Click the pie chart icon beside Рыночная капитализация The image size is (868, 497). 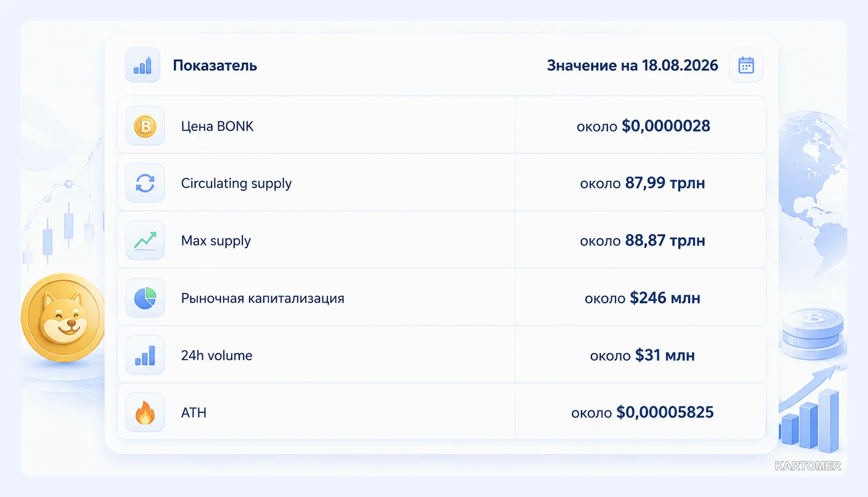coord(145,298)
